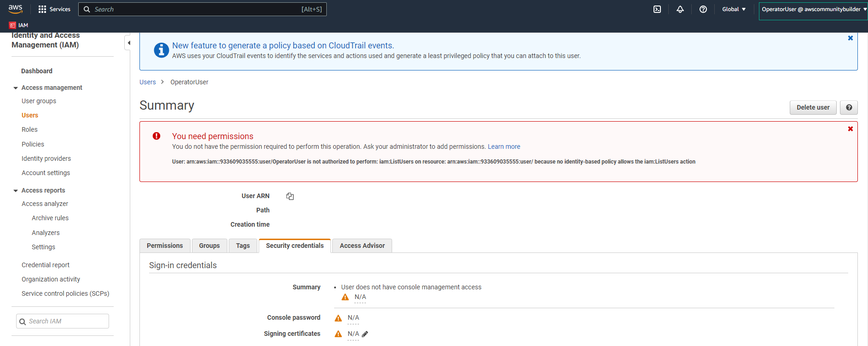This screenshot has height=346, width=868.
Task: Launch the CloudShell terminal icon
Action: point(657,9)
